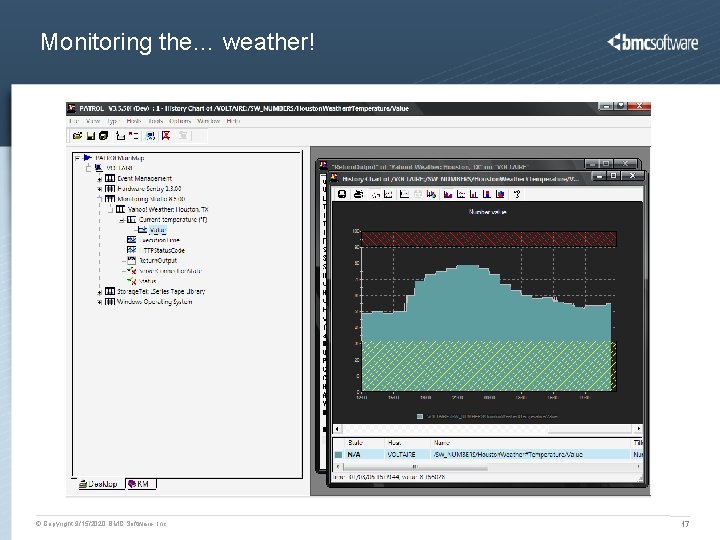
Task: Open the Tools menu
Action: [x=156, y=121]
